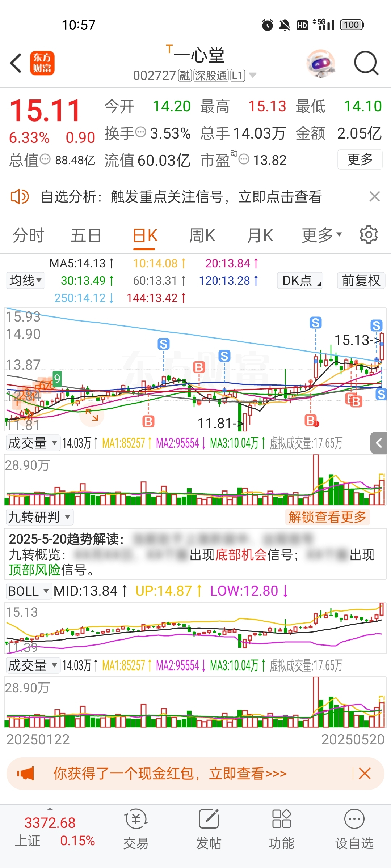
Task: Tap the 250:14.12 moving average label
Action: click(x=85, y=298)
